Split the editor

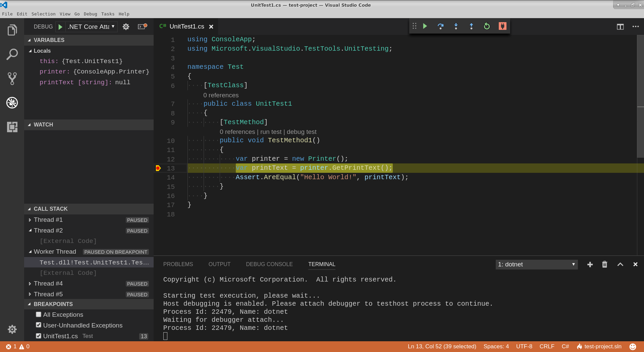click(620, 27)
